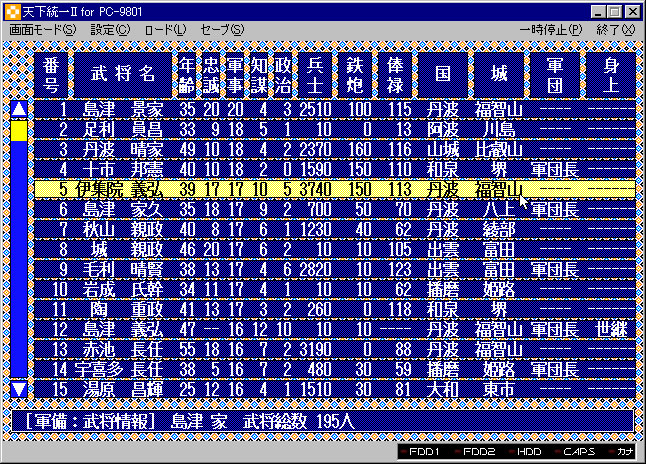
Task: Click the 身上 column header
Action: coord(611,75)
